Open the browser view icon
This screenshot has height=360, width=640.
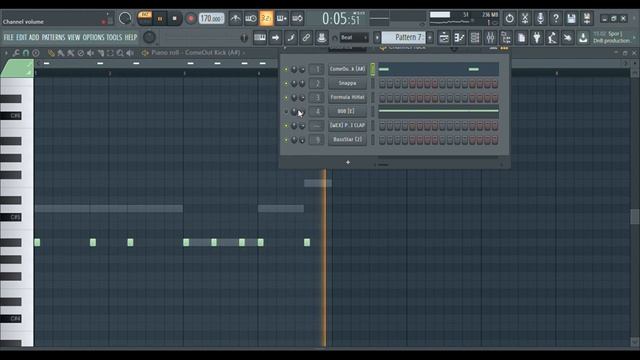pos(506,38)
